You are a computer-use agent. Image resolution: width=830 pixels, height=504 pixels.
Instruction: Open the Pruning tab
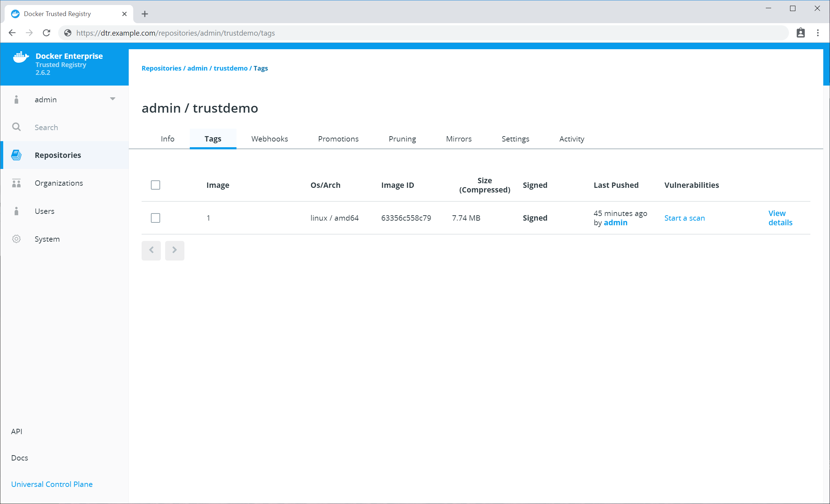pyautogui.click(x=402, y=139)
